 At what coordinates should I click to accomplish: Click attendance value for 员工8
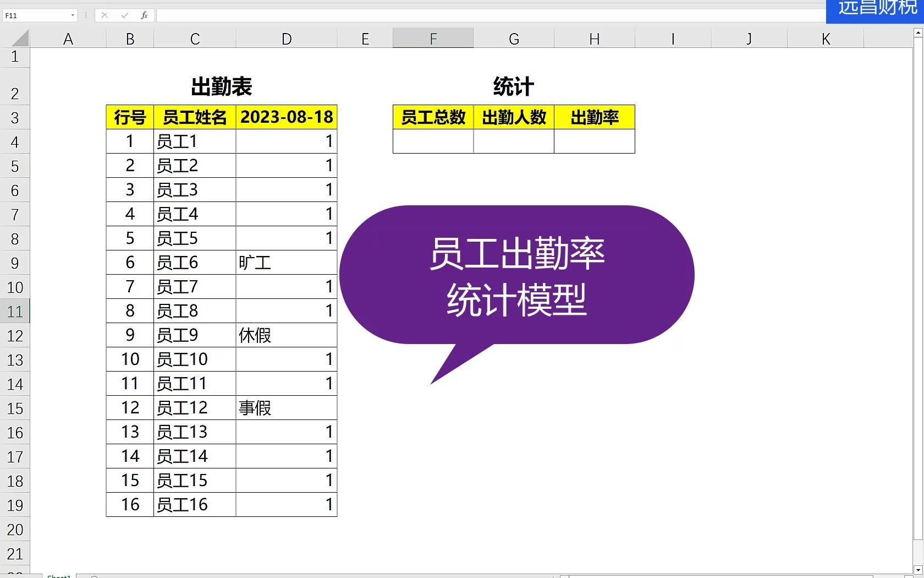point(287,311)
